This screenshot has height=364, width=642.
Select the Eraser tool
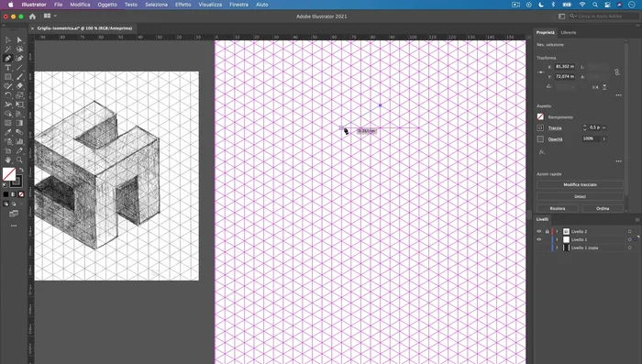19,86
